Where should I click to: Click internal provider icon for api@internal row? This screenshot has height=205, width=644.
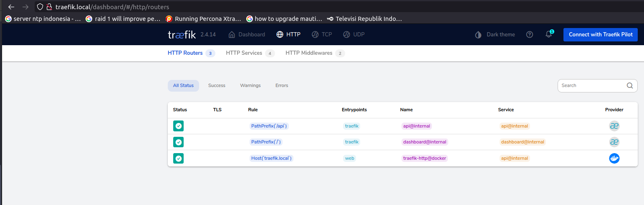(614, 126)
